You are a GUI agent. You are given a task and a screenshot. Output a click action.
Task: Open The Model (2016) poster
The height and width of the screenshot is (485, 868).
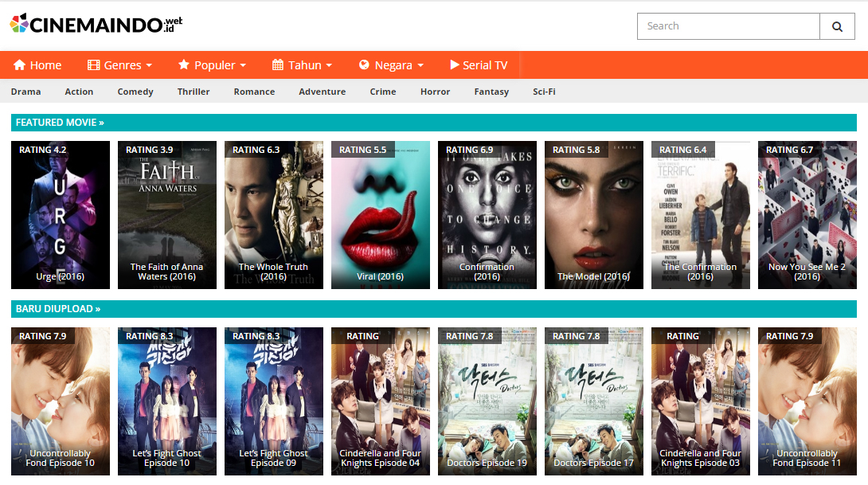click(x=594, y=215)
